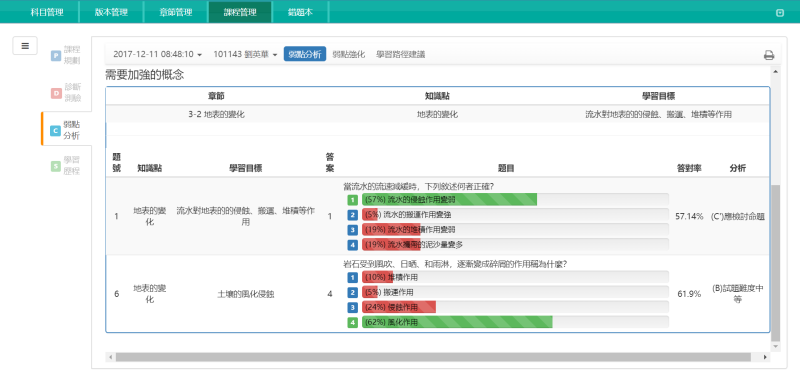800x384 pixels.
Task: Click the C icon for 弱點分析
Action: 56,131
